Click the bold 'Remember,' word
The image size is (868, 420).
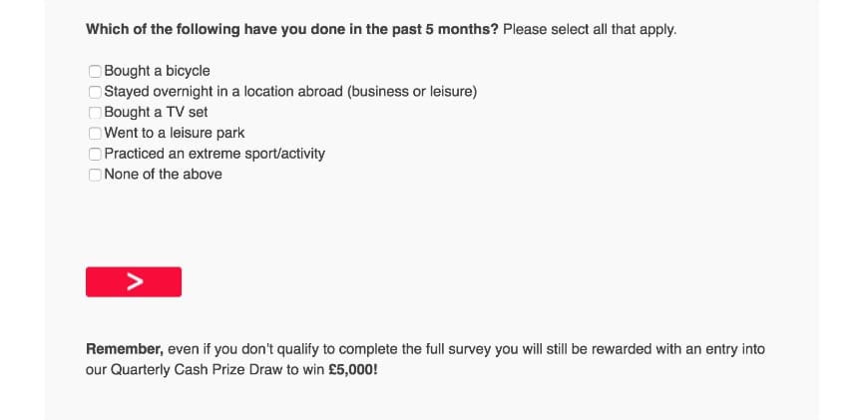coord(125,349)
